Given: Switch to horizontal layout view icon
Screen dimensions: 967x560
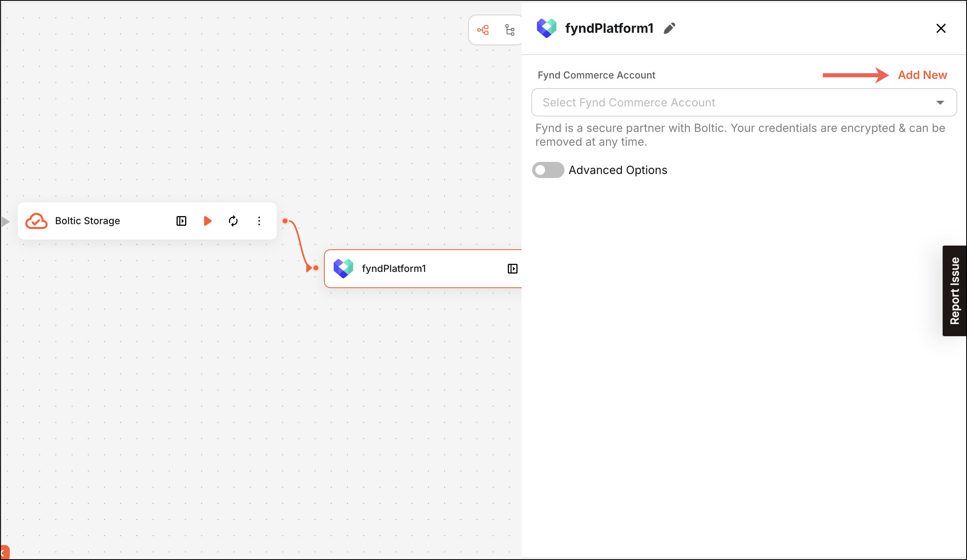Looking at the screenshot, I should click(x=483, y=30).
